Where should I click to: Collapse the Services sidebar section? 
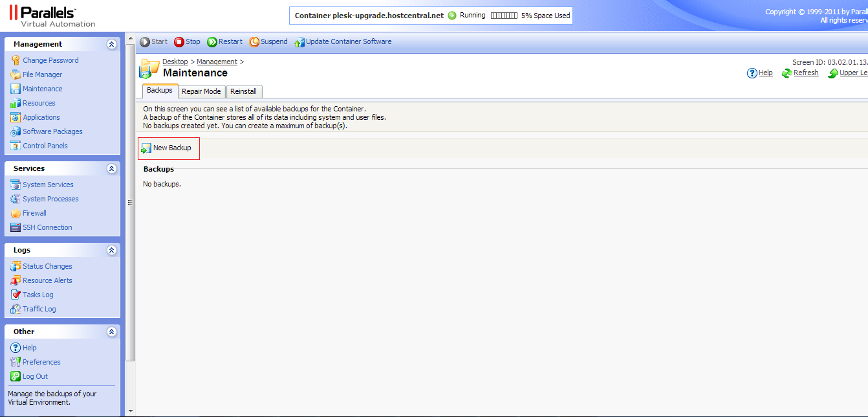(111, 168)
